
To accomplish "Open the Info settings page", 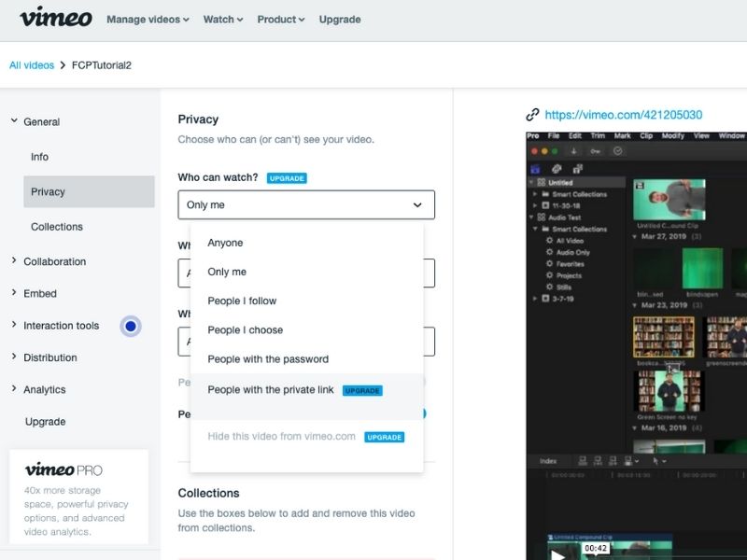I will 39,157.
